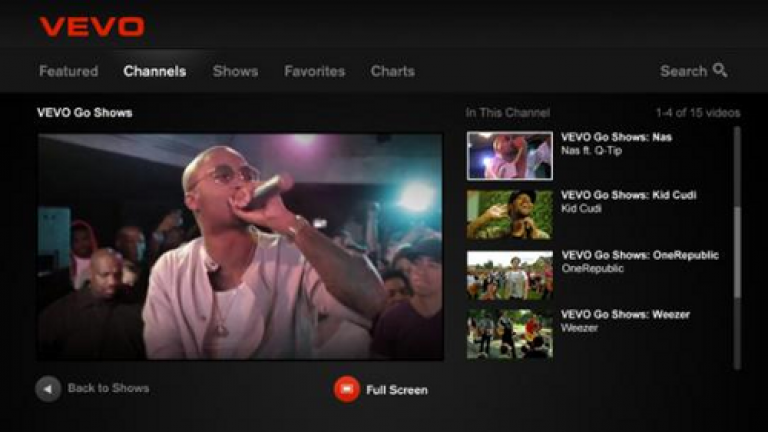Image resolution: width=768 pixels, height=432 pixels.
Task: Click artist text Nas ft. Q-Tip
Action: click(x=591, y=151)
